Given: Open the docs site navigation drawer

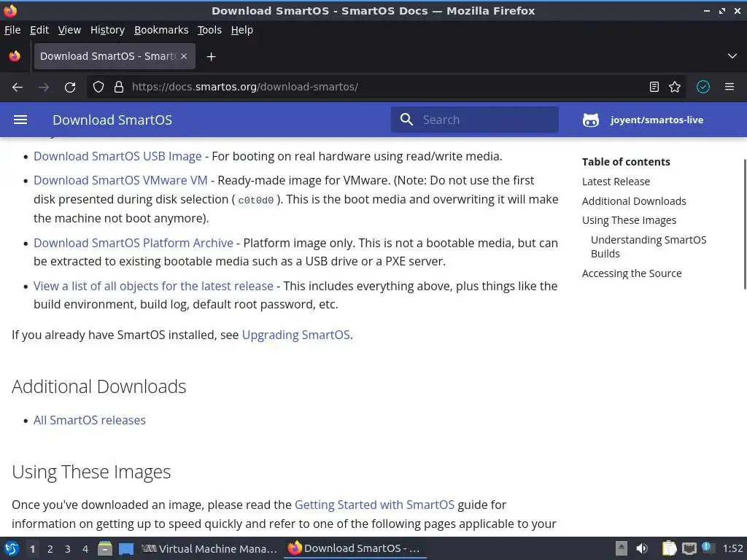Looking at the screenshot, I should (20, 120).
